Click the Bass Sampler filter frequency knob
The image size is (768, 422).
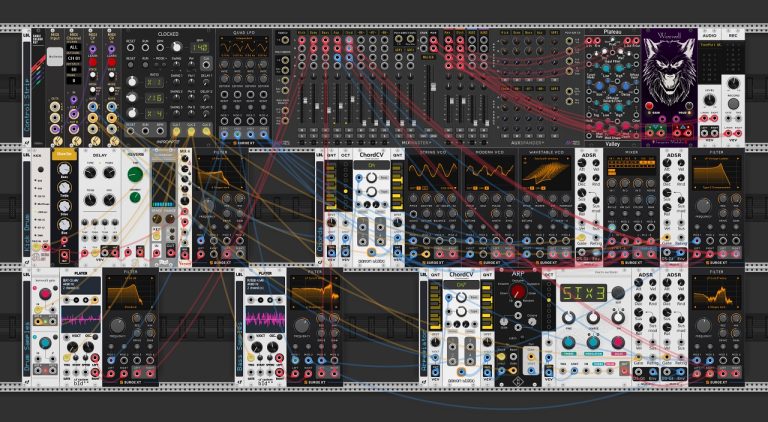pyautogui.click(x=303, y=326)
